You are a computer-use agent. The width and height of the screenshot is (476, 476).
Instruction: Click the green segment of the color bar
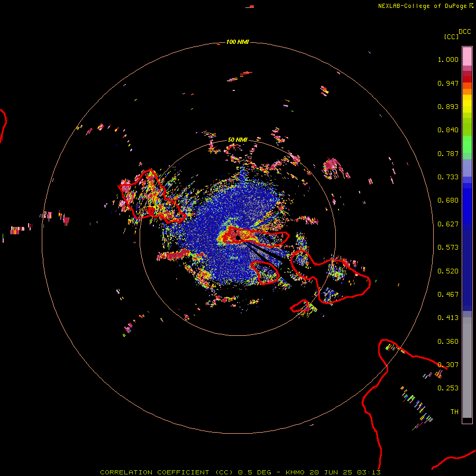(467, 144)
